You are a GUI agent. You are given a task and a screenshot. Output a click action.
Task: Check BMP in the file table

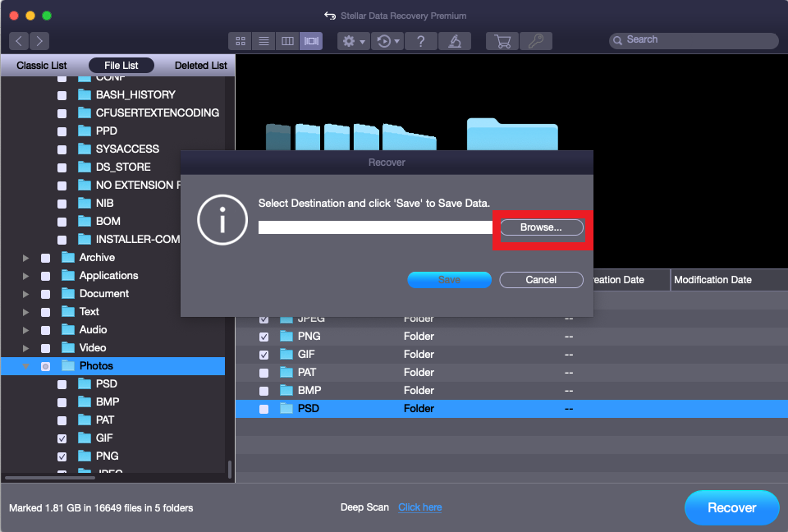pyautogui.click(x=263, y=392)
